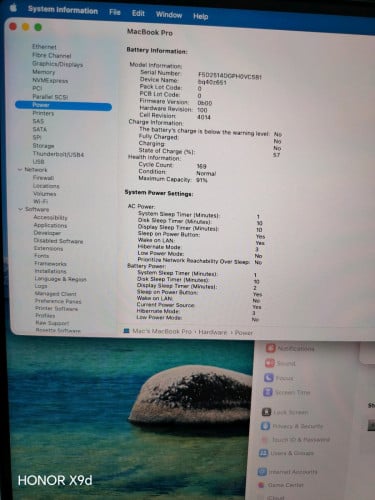Image resolution: width=375 pixels, height=500 pixels.
Task: Click the Condition Normal value
Action: pyautogui.click(x=206, y=173)
